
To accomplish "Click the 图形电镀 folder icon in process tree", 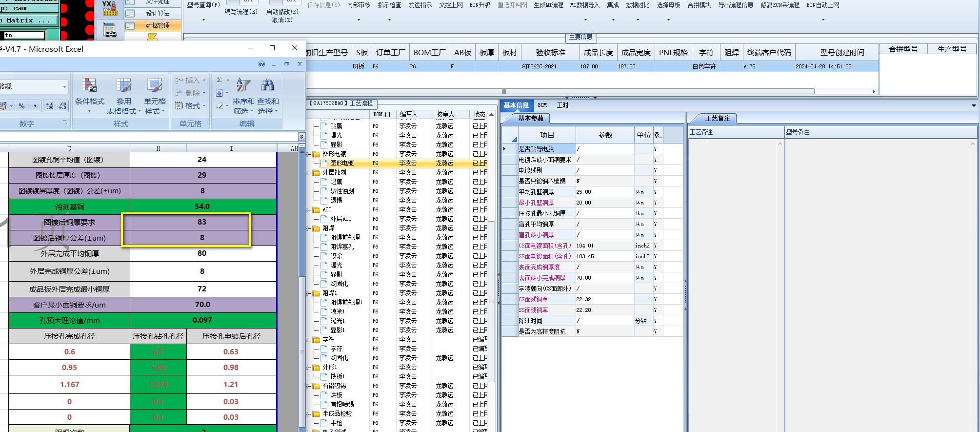I will point(316,154).
